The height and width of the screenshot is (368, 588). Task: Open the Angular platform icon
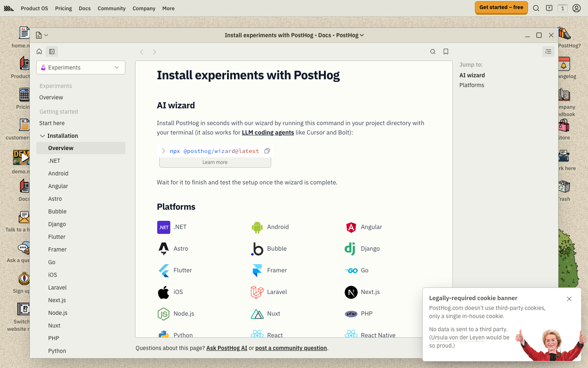(x=351, y=227)
